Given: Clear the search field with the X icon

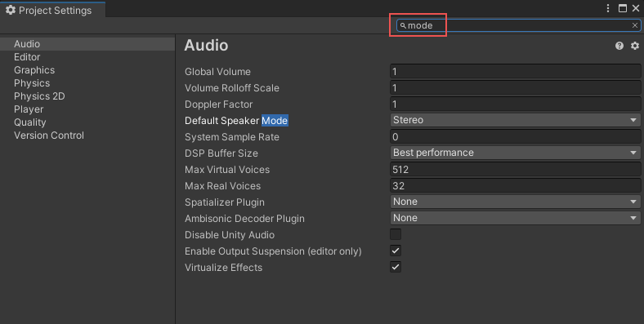Looking at the screenshot, I should tap(634, 25).
